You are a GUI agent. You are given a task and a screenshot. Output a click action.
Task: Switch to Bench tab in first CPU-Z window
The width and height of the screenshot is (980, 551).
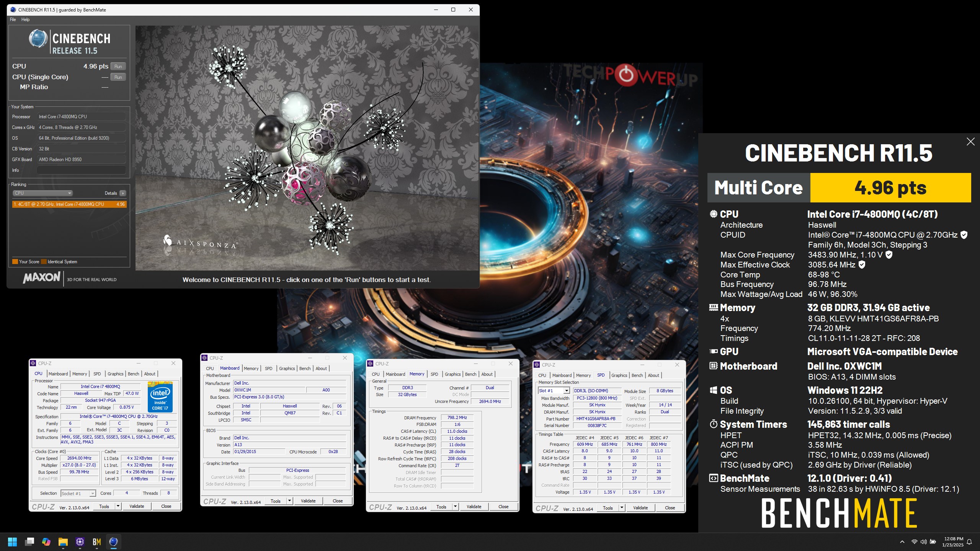tap(134, 374)
